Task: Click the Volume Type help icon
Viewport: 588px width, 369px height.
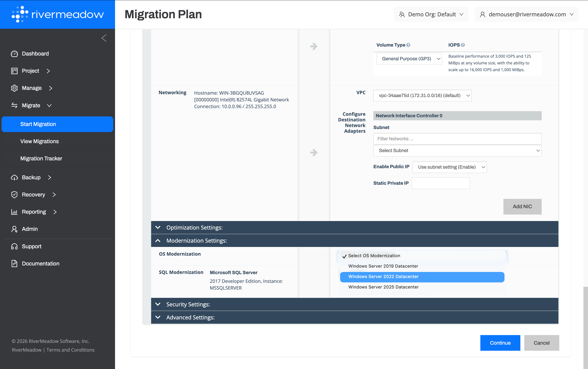Action: [x=408, y=45]
